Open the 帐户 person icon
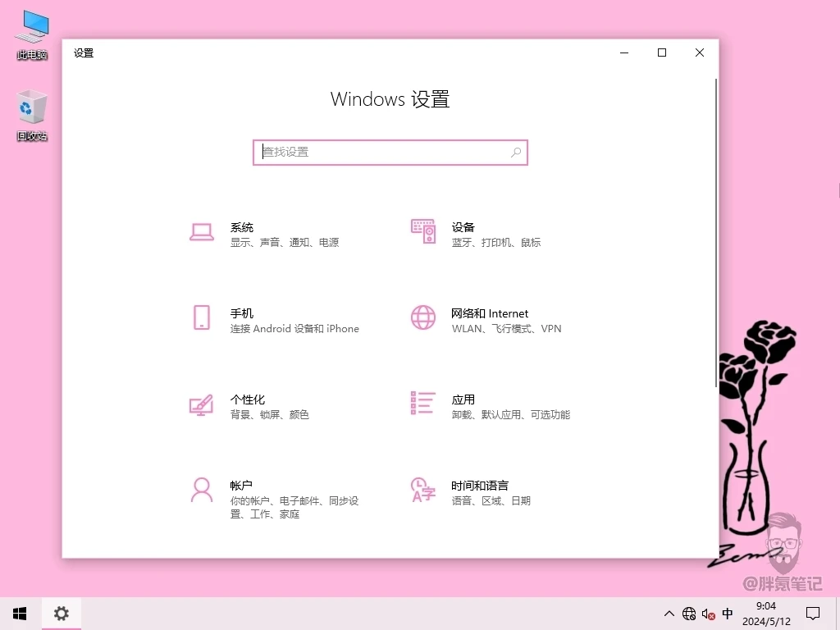Screen dimensions: 840x630 click(x=202, y=491)
